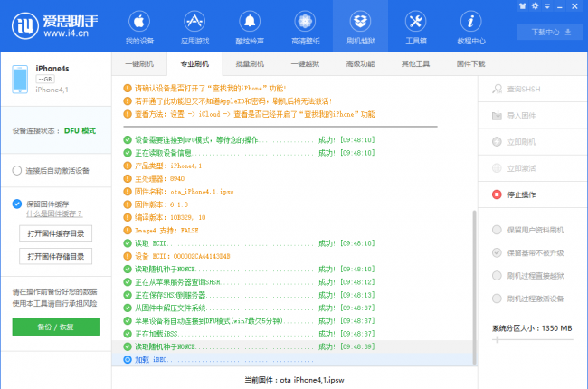
Task: Click the 查询SHSH search icon
Action: pyautogui.click(x=497, y=89)
